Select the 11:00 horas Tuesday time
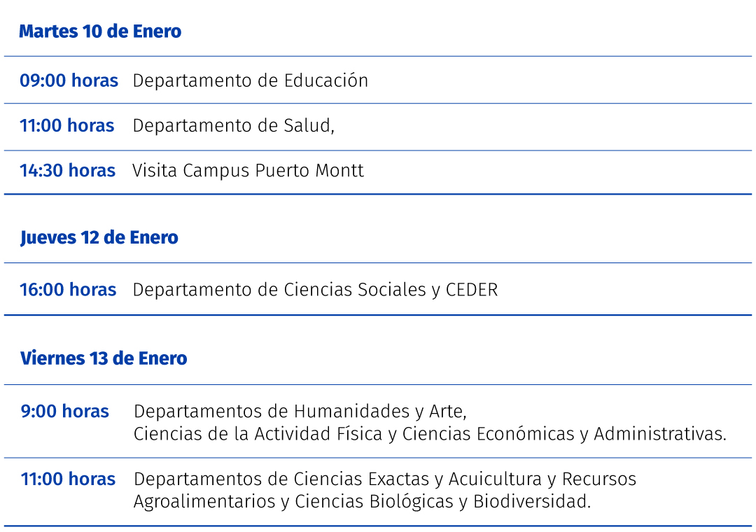This screenshot has height=532, width=756. click(67, 126)
